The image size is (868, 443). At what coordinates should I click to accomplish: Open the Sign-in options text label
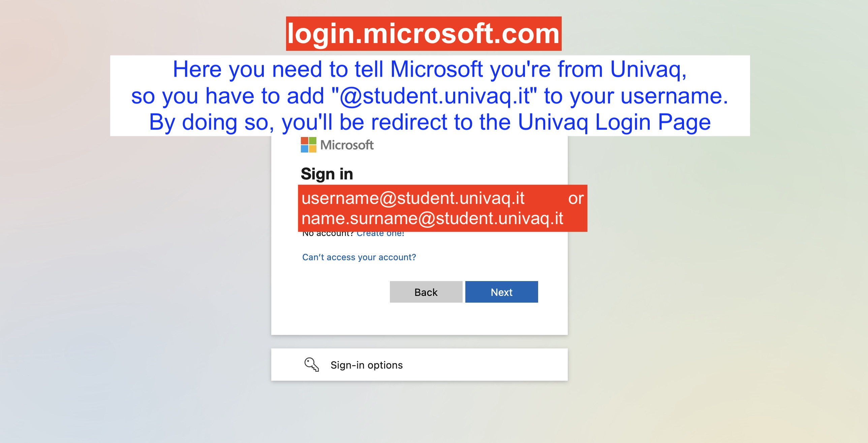tap(367, 365)
